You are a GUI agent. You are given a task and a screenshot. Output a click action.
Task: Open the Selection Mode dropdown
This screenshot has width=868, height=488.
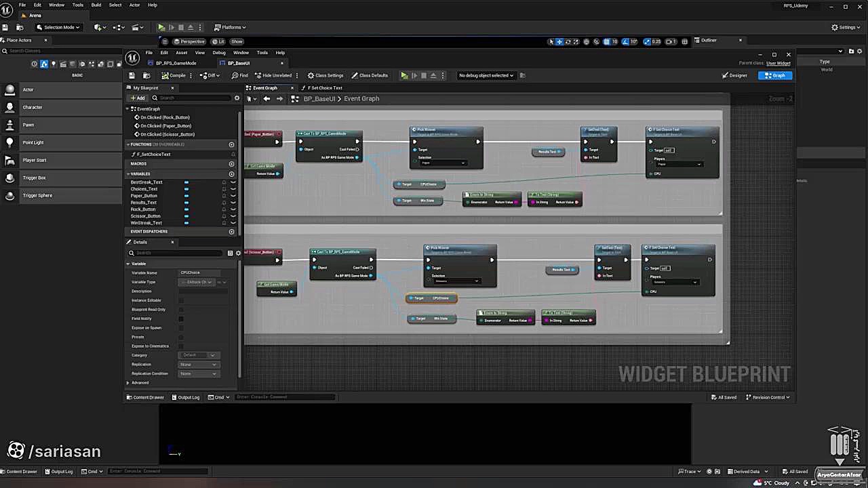(59, 27)
